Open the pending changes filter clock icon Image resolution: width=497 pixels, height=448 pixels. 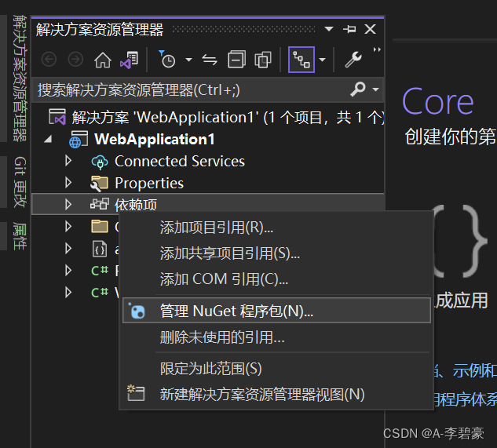click(x=167, y=60)
